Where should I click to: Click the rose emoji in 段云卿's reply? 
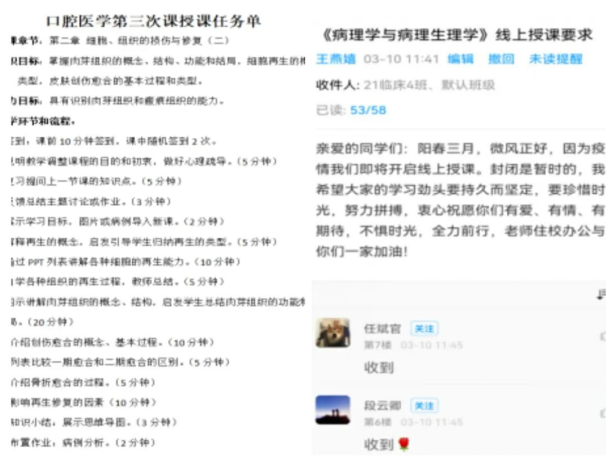coord(403,444)
